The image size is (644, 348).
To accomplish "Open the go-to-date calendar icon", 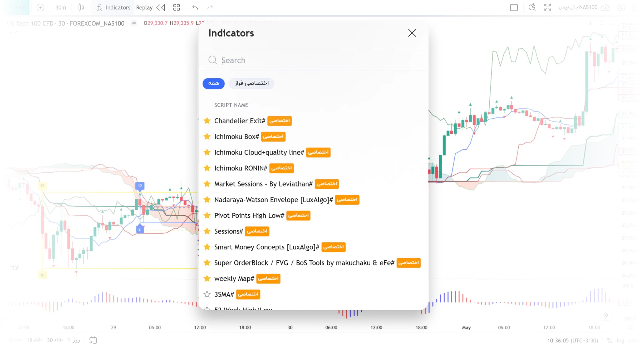I will click(x=93, y=340).
